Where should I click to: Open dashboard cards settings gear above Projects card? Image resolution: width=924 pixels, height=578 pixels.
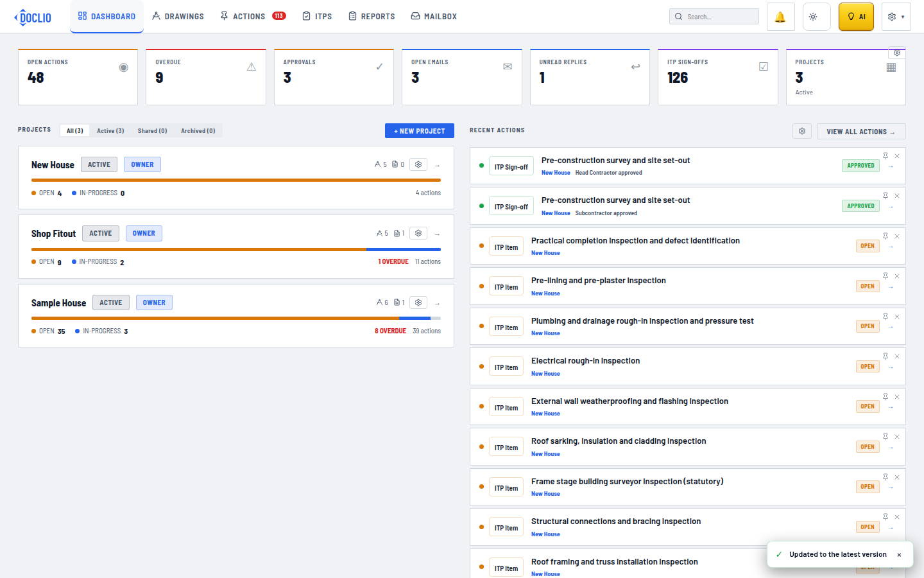coord(897,53)
